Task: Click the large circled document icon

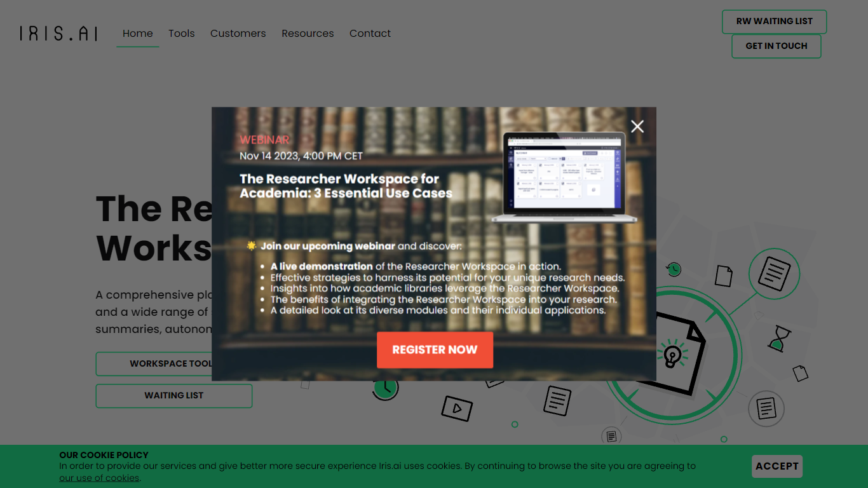Action: (x=773, y=274)
